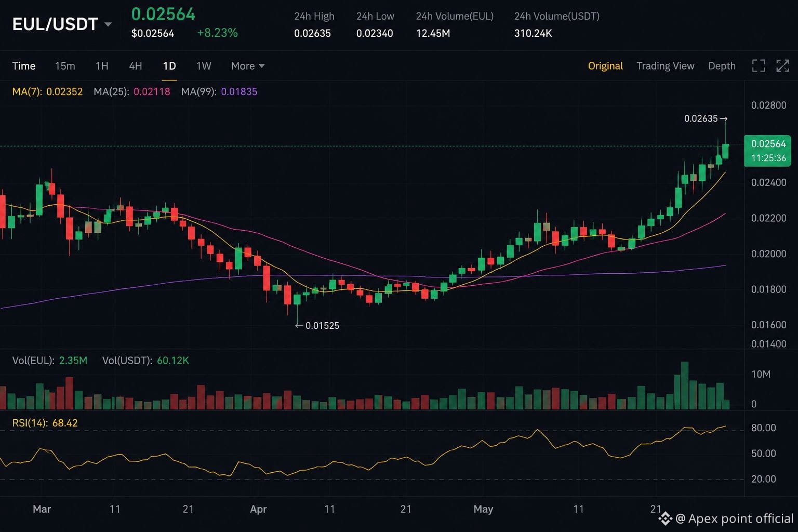Click the 24h Volume(EUL) value 12.45M
The height and width of the screenshot is (532, 798).
click(x=433, y=33)
